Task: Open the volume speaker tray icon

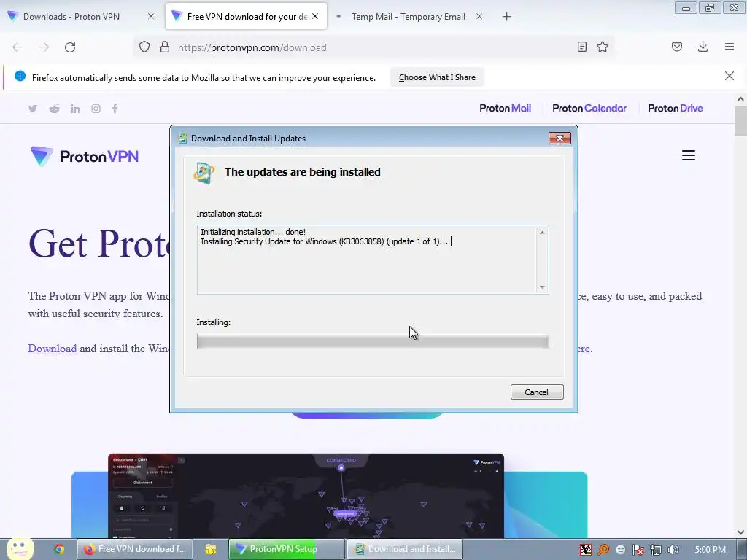Action: click(x=673, y=550)
